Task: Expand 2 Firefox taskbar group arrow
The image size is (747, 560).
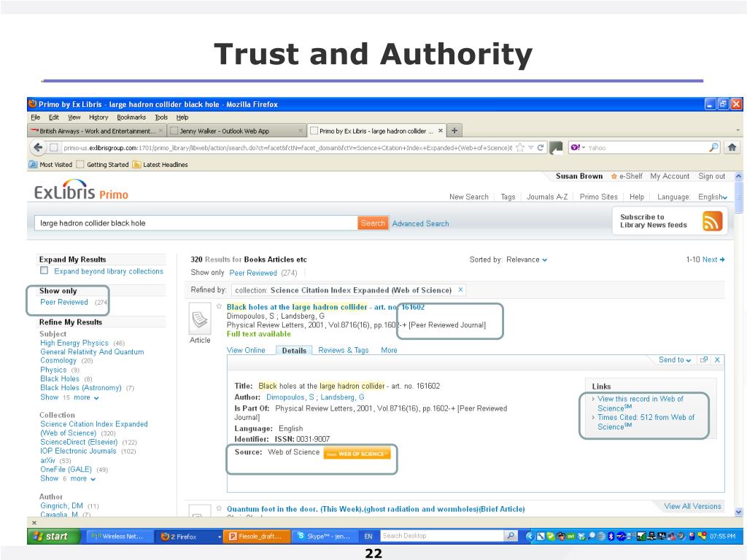Action: pos(220,537)
